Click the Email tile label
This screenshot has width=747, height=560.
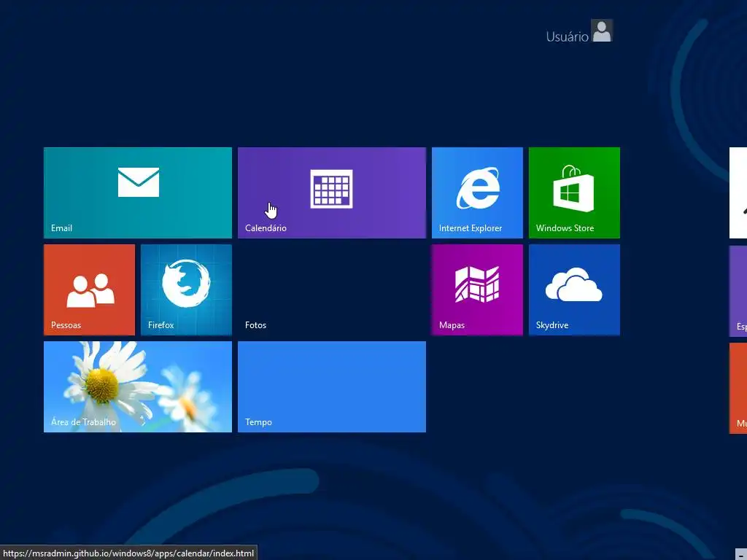tap(61, 228)
